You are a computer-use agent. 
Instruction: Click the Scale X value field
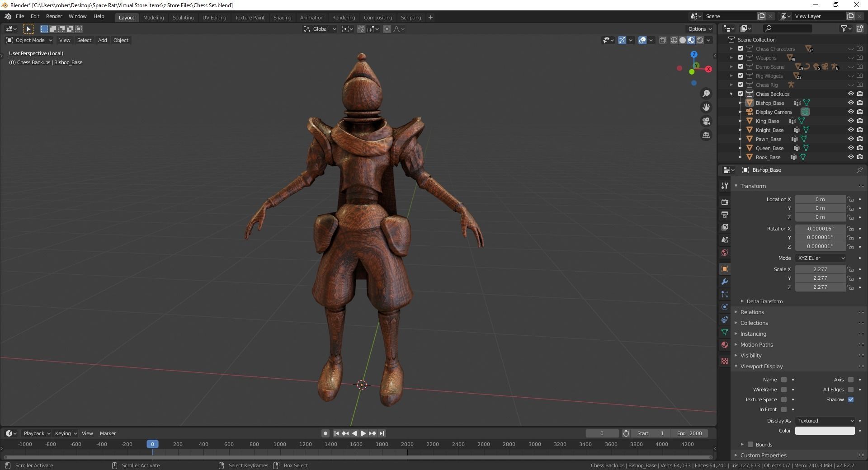[x=821, y=269]
